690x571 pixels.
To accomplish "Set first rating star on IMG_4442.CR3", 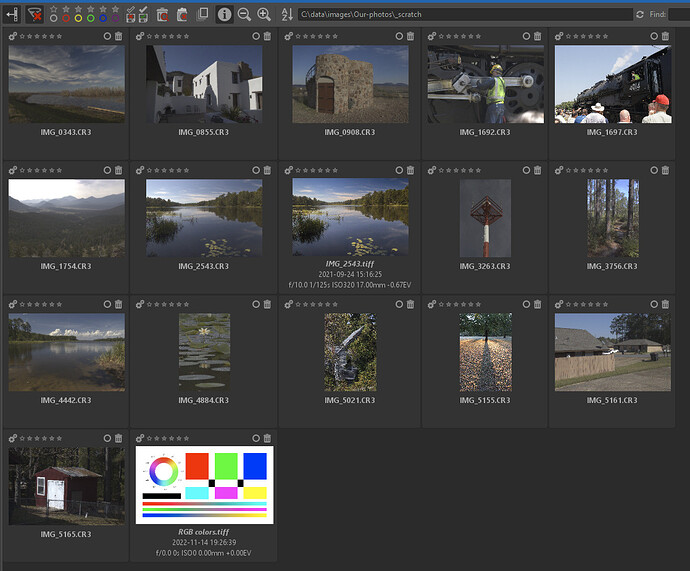I will 23,304.
